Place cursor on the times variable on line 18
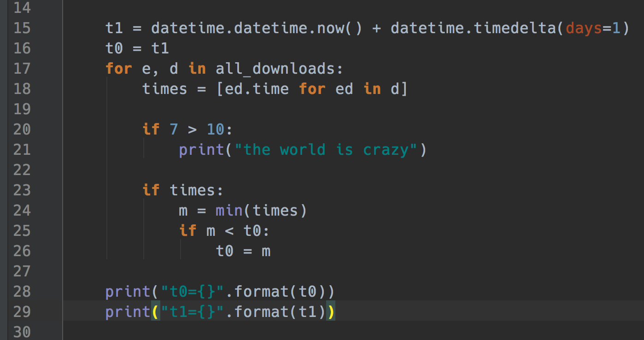Viewport: 644px width, 340px height. [x=164, y=89]
